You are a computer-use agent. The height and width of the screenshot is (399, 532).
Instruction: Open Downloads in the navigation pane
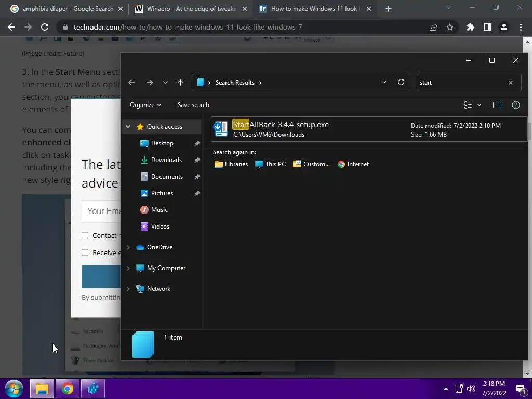click(166, 160)
